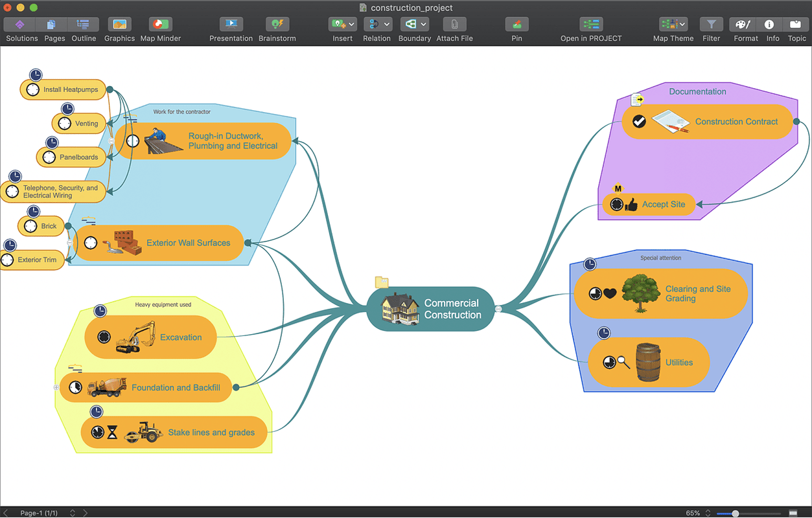The width and height of the screenshot is (812, 518).
Task: Click the zoom slider in the status bar
Action: 748,513
